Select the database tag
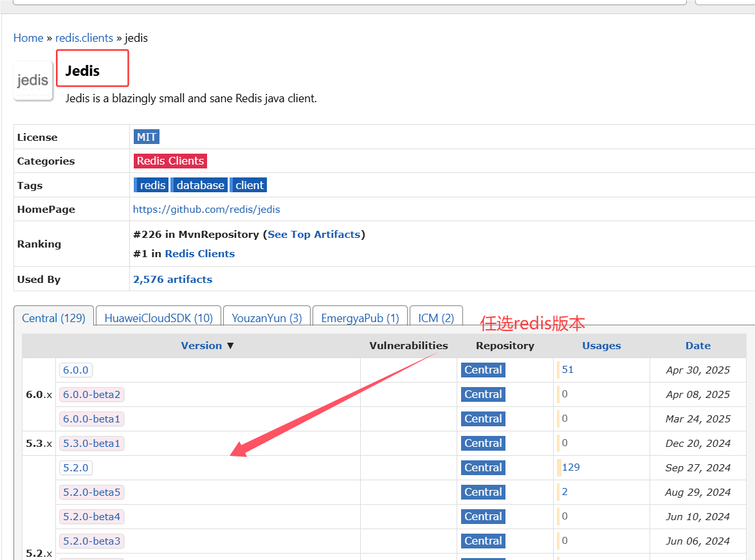Screen dimensions: 755x560 (199, 185)
